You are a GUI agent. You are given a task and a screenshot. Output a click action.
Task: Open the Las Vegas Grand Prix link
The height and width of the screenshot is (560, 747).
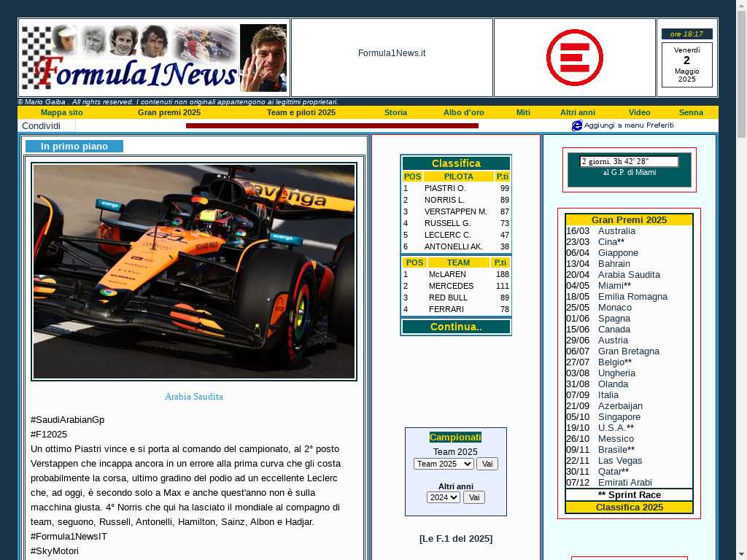pyautogui.click(x=620, y=461)
